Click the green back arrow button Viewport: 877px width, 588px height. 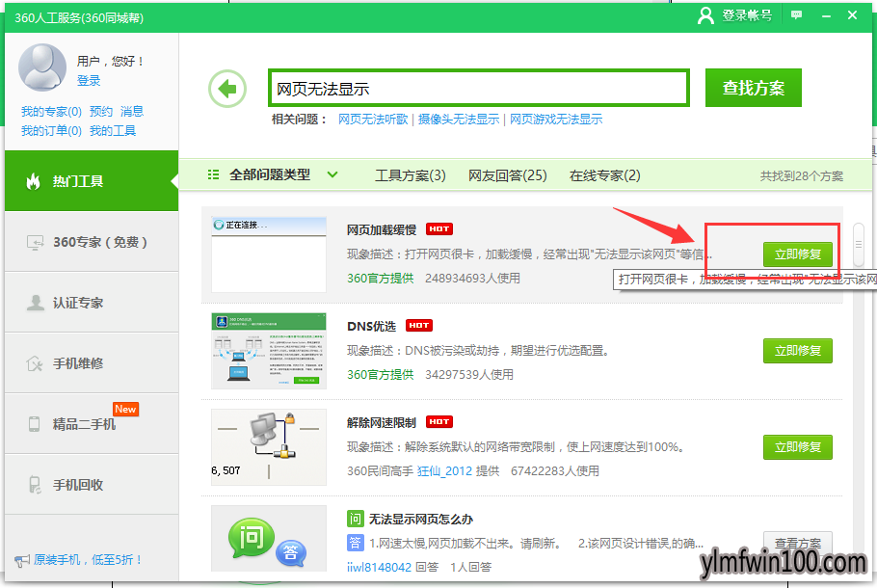(227, 89)
